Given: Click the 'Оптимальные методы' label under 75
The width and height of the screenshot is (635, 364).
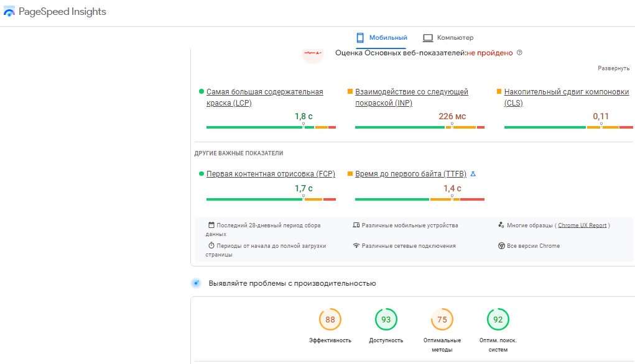Looking at the screenshot, I should [442, 345].
